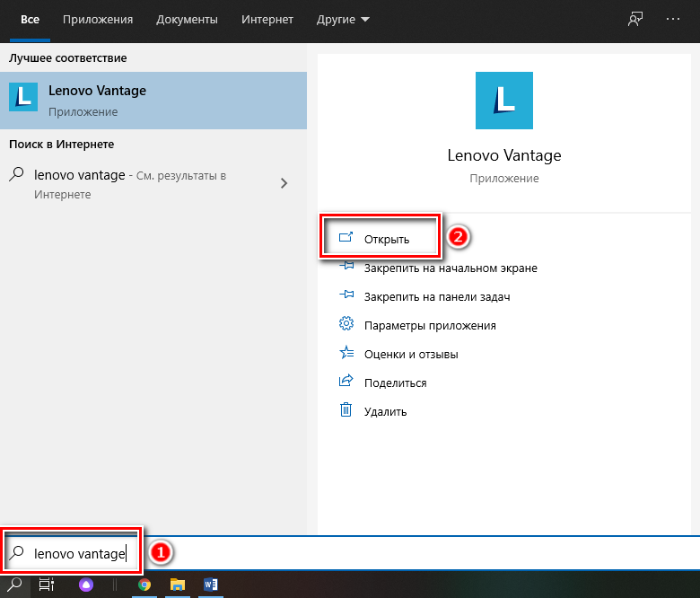Go to the Интернет tab

(x=267, y=20)
